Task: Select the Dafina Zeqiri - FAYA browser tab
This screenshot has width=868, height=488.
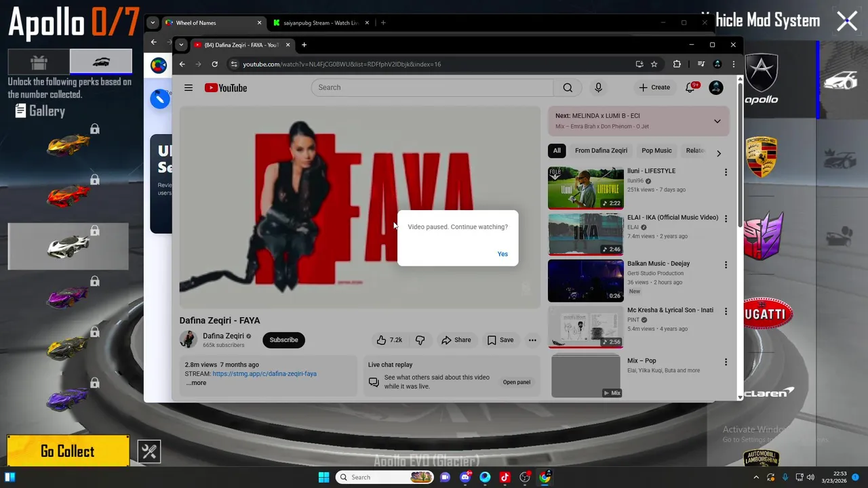Action: 242,45
